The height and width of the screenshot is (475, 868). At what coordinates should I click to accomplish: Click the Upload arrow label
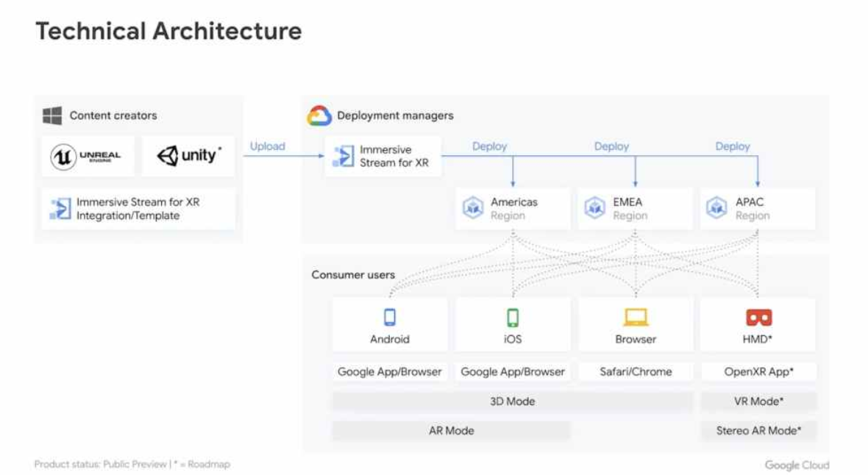pyautogui.click(x=267, y=146)
